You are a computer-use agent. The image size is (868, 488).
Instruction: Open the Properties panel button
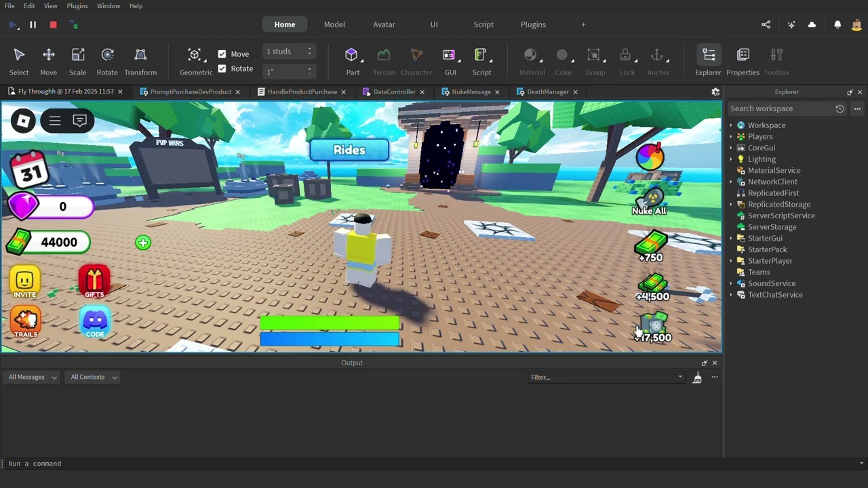coord(743,62)
